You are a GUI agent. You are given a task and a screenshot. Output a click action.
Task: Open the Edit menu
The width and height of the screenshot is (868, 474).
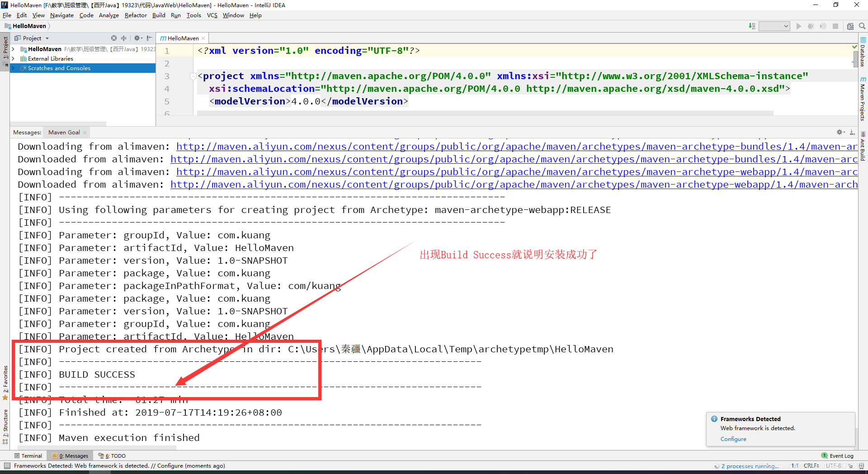[x=22, y=15]
